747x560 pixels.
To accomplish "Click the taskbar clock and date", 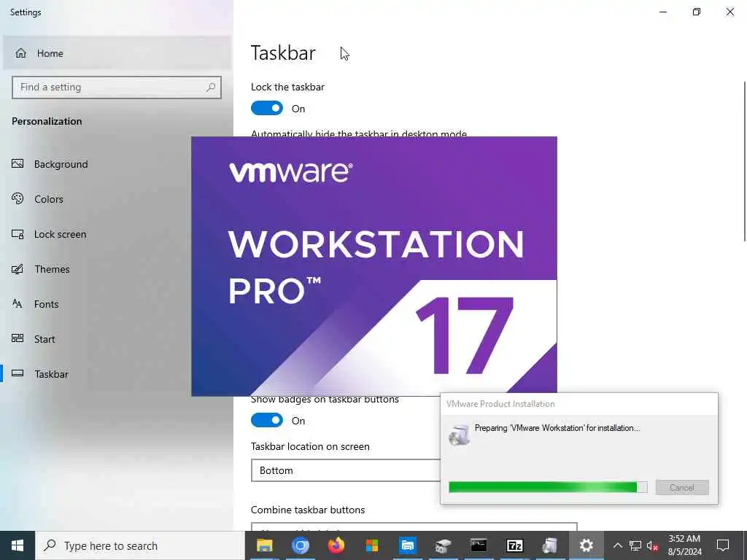I will tap(684, 545).
